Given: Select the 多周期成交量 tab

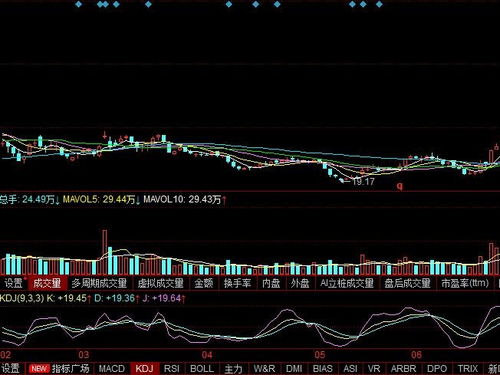Looking at the screenshot, I should 99,283.
